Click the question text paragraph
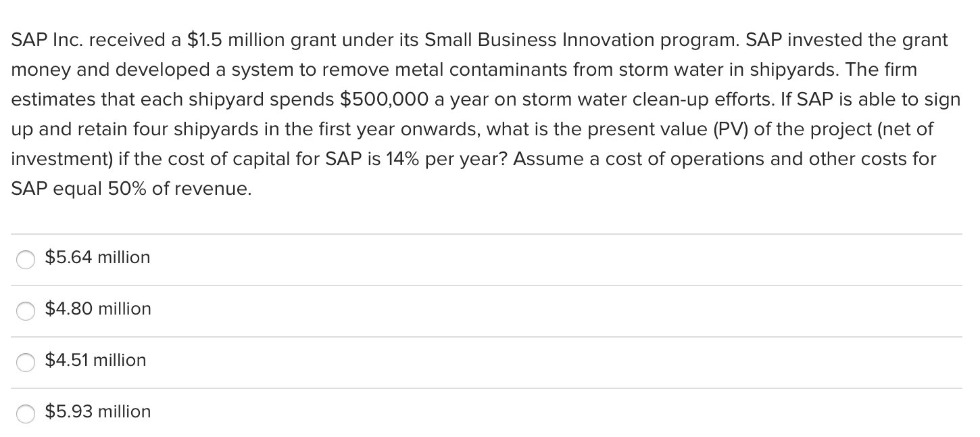The height and width of the screenshot is (437, 980). click(473, 114)
